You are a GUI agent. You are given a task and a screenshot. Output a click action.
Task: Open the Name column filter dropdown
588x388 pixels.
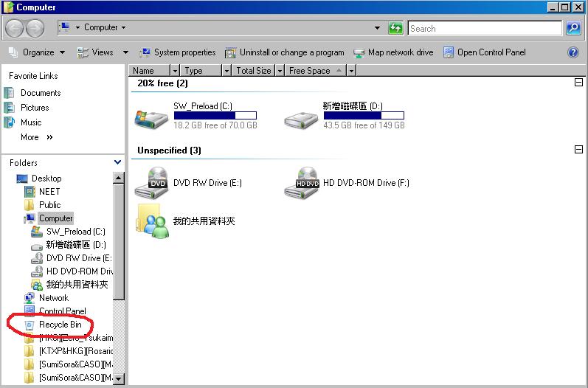175,71
